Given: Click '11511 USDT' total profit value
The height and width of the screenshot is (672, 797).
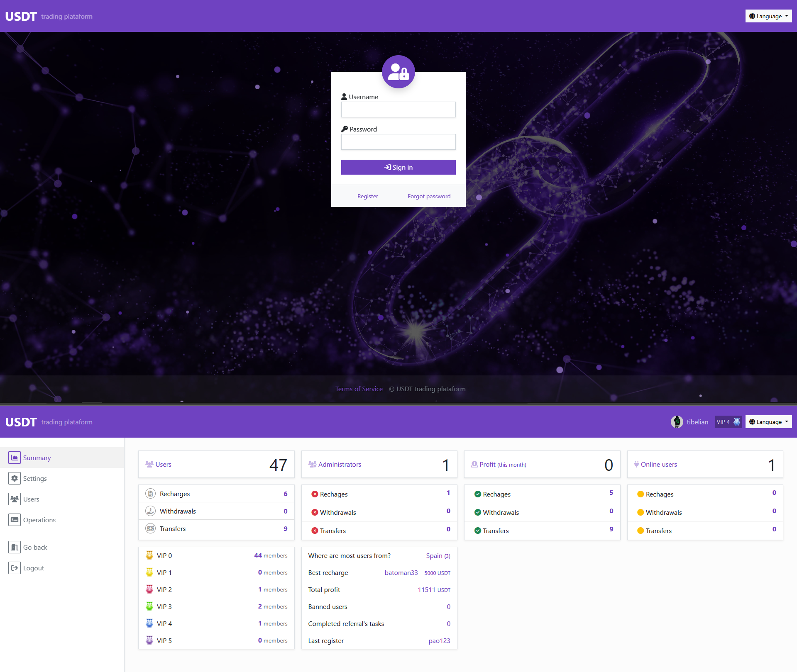Looking at the screenshot, I should pos(434,589).
